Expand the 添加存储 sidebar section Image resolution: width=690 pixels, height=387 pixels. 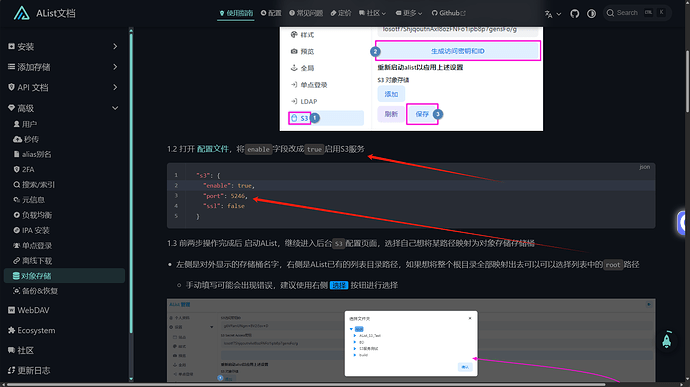click(x=63, y=67)
